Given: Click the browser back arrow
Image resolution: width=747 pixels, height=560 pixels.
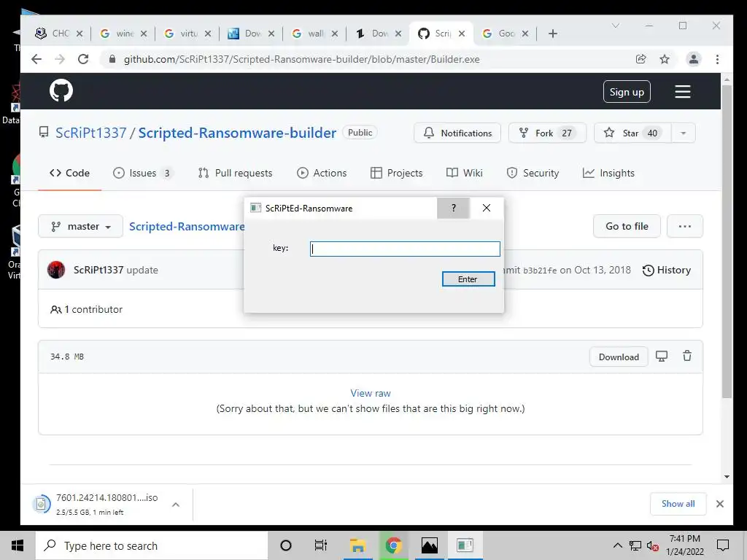Looking at the screenshot, I should (x=36, y=59).
